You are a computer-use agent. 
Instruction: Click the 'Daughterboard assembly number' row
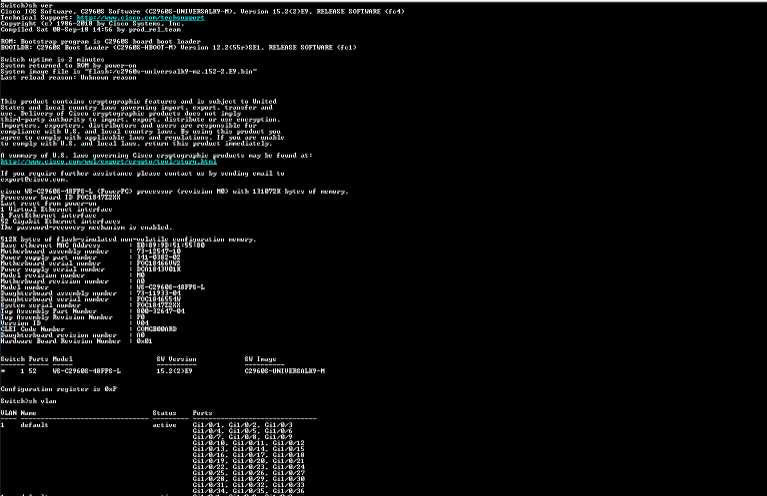pos(90,293)
